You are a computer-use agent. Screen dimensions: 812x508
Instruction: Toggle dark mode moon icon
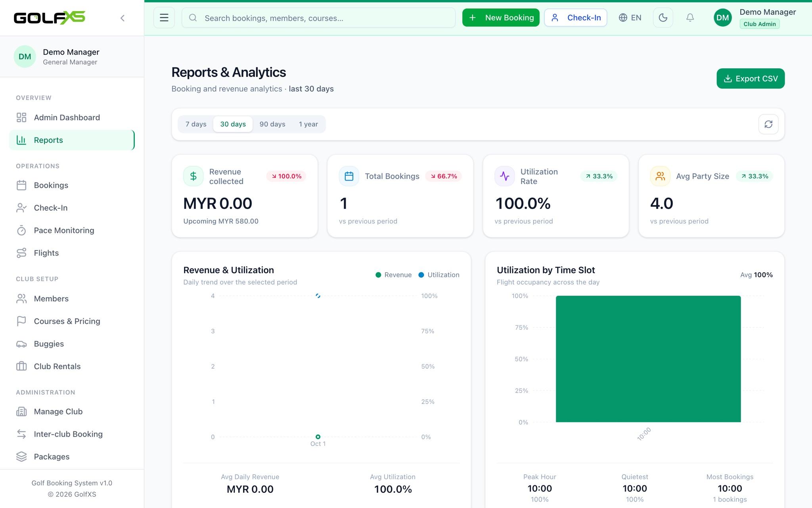663,18
